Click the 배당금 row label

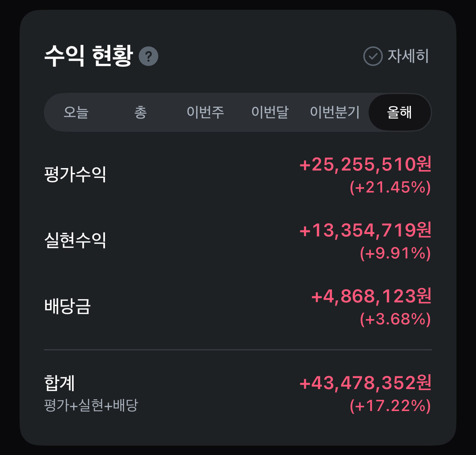tap(67, 306)
